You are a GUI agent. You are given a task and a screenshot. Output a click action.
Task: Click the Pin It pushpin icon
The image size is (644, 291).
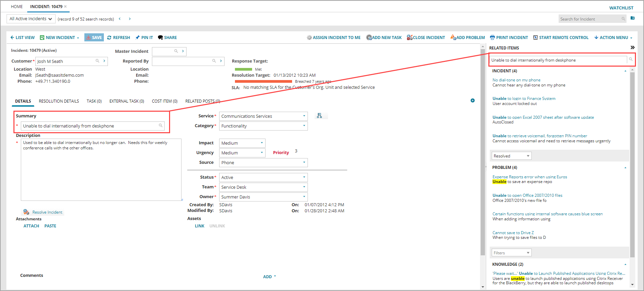point(137,38)
